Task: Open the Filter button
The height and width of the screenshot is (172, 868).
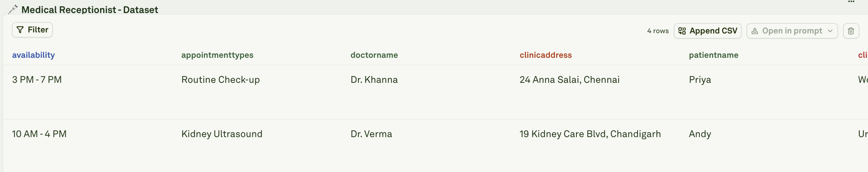Action: click(x=32, y=30)
